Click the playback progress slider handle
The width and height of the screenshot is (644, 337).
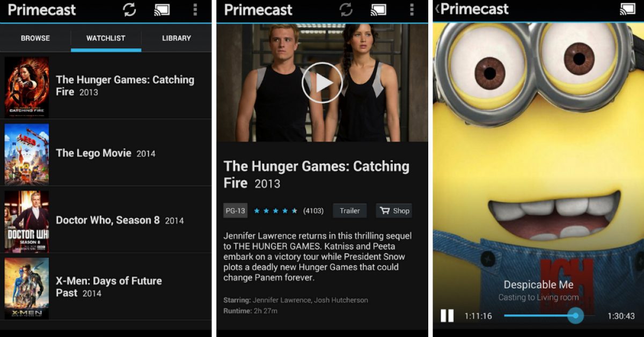[576, 316]
